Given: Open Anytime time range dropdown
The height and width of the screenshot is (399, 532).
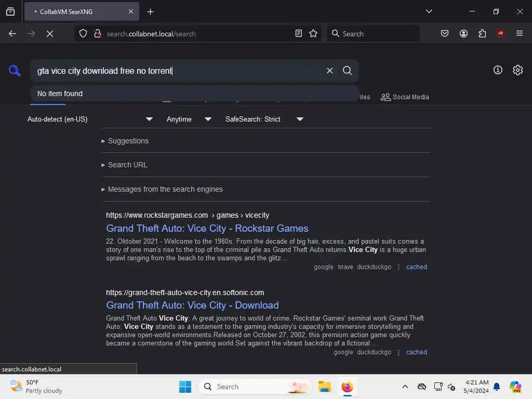Looking at the screenshot, I should [189, 119].
